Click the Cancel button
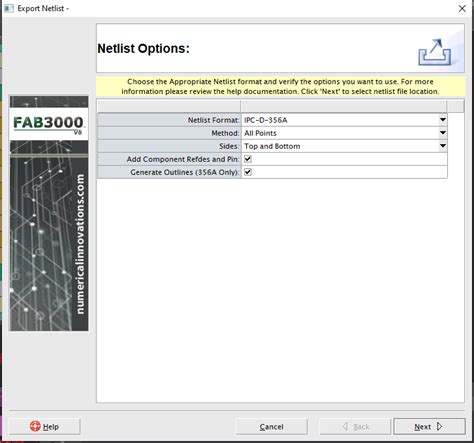Screen dimensions: 474x443 [271, 426]
